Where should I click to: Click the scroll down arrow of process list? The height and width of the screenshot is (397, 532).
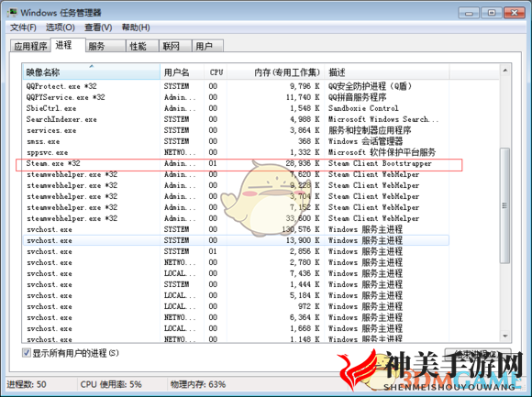(x=505, y=336)
